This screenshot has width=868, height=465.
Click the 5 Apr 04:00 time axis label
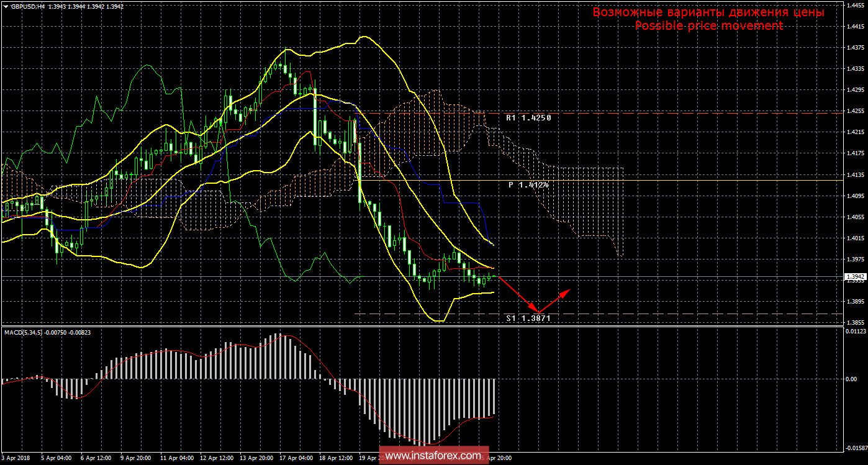click(x=56, y=459)
